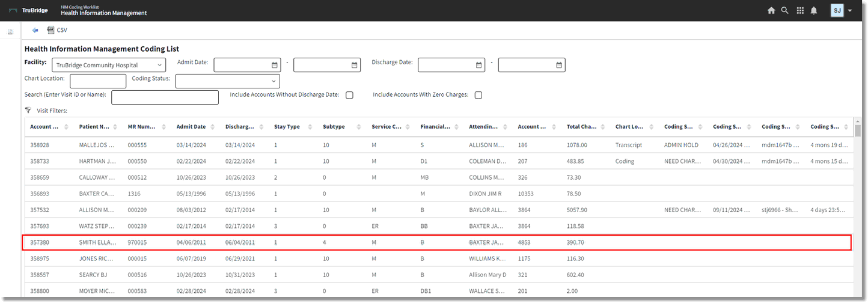Open Discharge Date start calendar picker
Screen dimensions: 868x303
click(479, 65)
